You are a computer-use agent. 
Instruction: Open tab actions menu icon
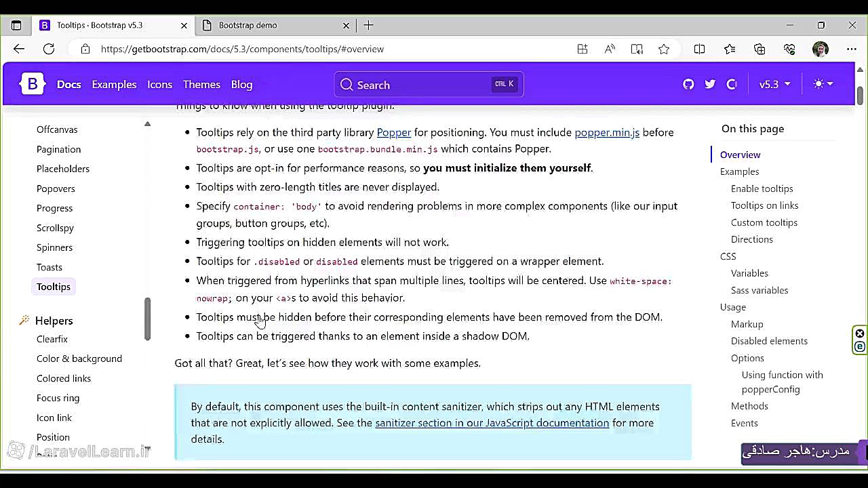click(16, 25)
